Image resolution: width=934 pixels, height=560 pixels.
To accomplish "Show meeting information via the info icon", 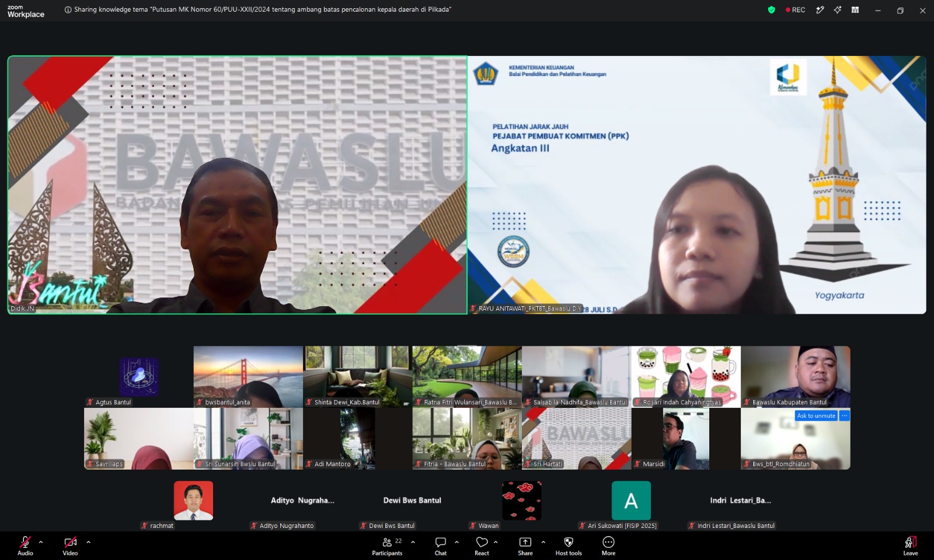I will point(68,10).
